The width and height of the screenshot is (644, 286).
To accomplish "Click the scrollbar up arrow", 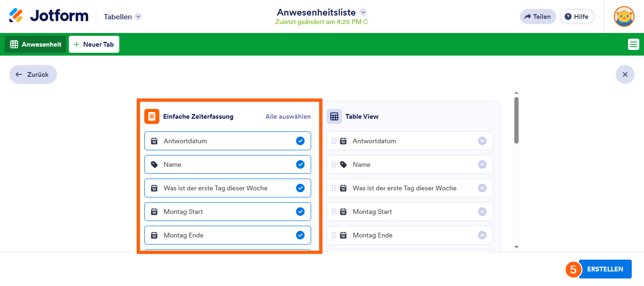I will (516, 93).
